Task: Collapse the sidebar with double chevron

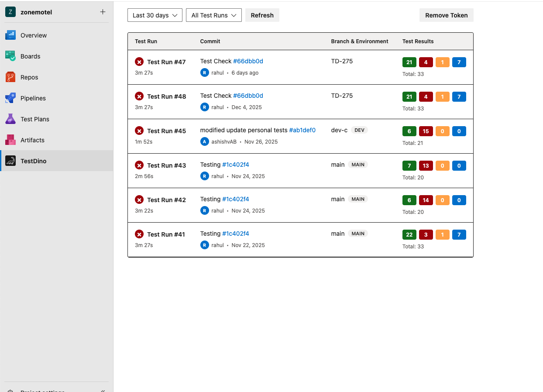Action: tap(103, 390)
